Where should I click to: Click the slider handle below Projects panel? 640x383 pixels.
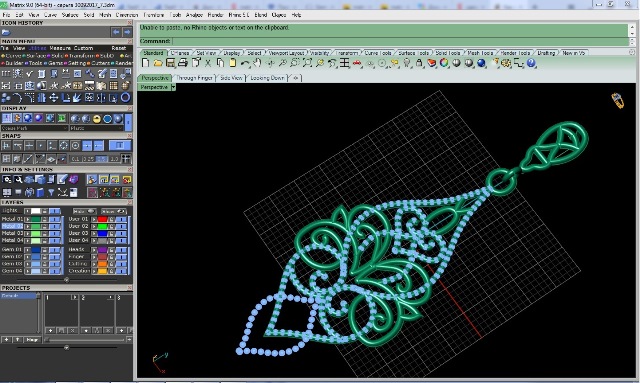coord(67,347)
